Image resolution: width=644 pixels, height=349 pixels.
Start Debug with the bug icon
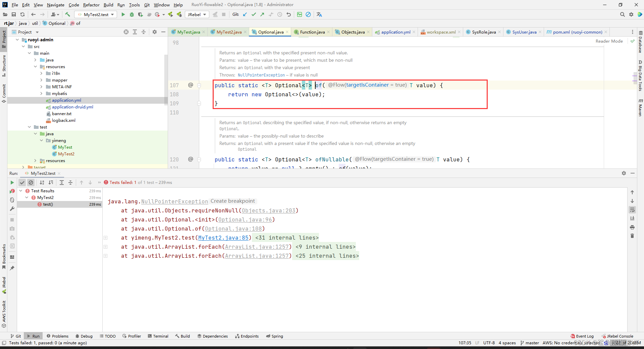(x=132, y=14)
